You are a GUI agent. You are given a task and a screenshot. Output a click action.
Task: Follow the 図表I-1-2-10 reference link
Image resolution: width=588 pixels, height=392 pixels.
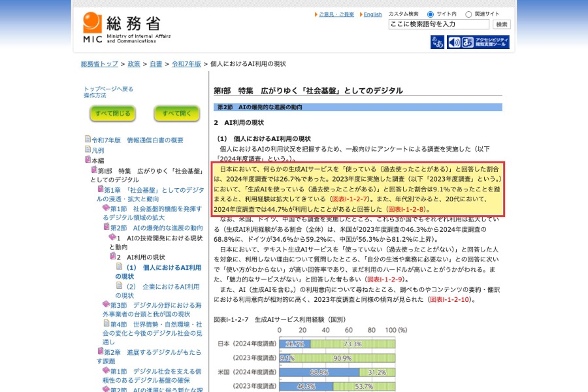pos(449,299)
